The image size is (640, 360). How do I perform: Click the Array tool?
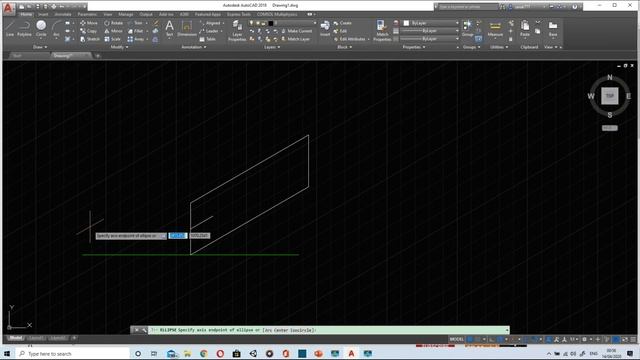tap(136, 39)
